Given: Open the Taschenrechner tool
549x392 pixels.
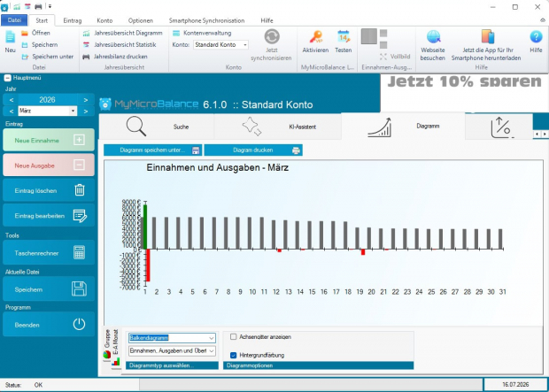Looking at the screenshot, I should tap(49, 252).
